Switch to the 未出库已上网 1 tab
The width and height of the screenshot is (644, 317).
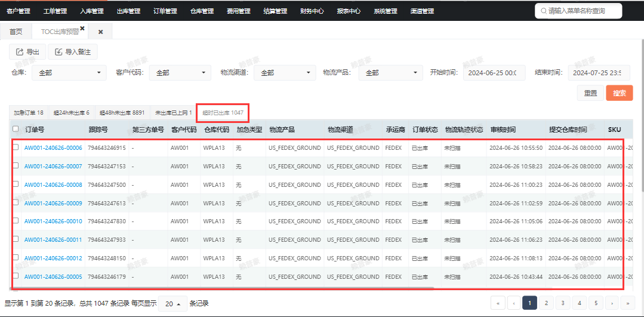(173, 112)
